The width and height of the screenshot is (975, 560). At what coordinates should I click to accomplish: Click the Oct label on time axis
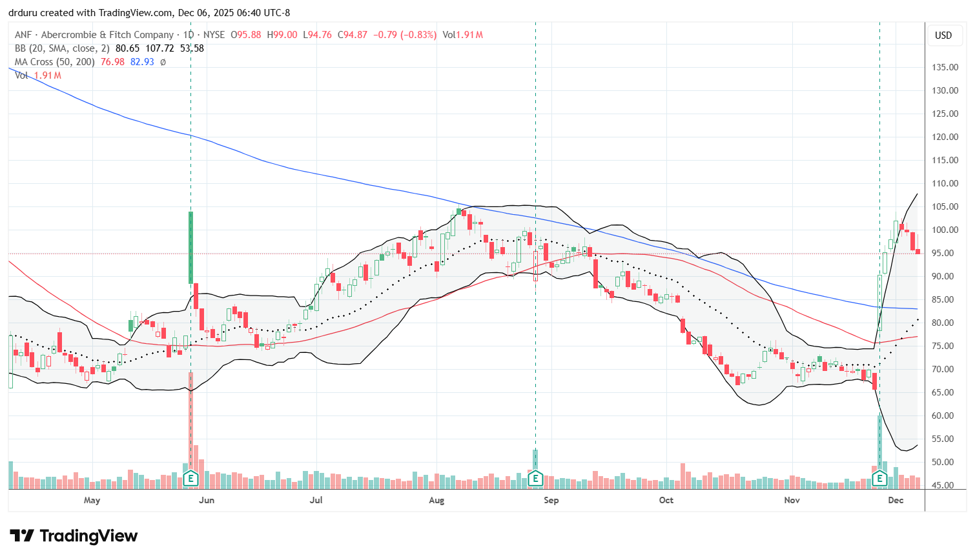point(666,500)
